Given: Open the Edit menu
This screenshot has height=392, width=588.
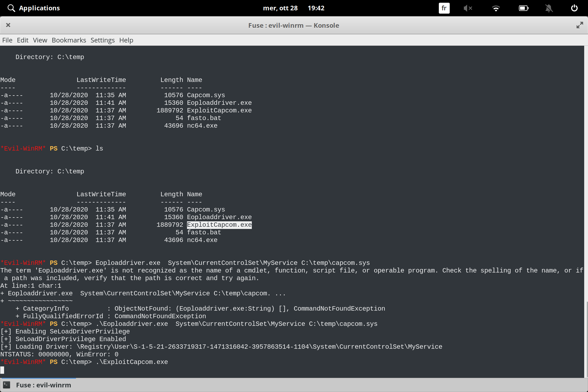Looking at the screenshot, I should coord(23,40).
